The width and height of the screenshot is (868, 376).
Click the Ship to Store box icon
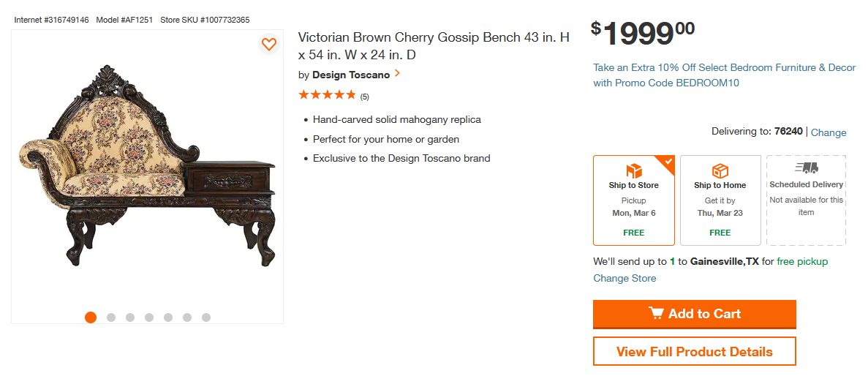[633, 170]
